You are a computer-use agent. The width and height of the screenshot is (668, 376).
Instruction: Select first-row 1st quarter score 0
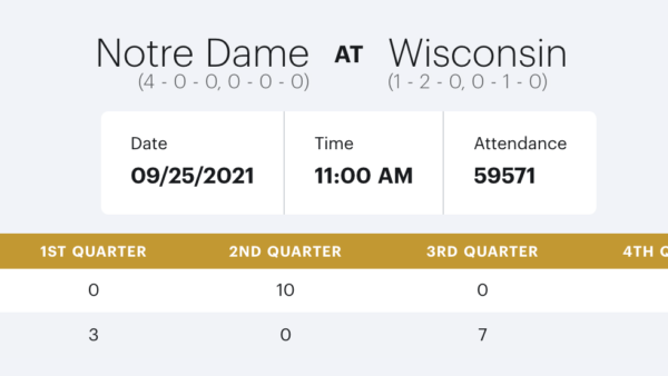click(93, 290)
